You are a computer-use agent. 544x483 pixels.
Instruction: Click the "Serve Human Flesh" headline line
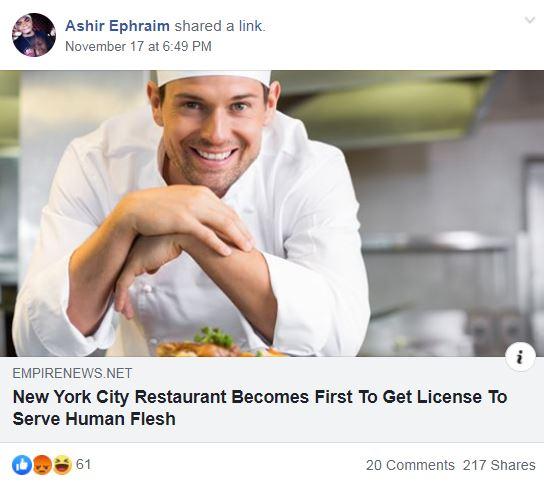pyautogui.click(x=94, y=419)
